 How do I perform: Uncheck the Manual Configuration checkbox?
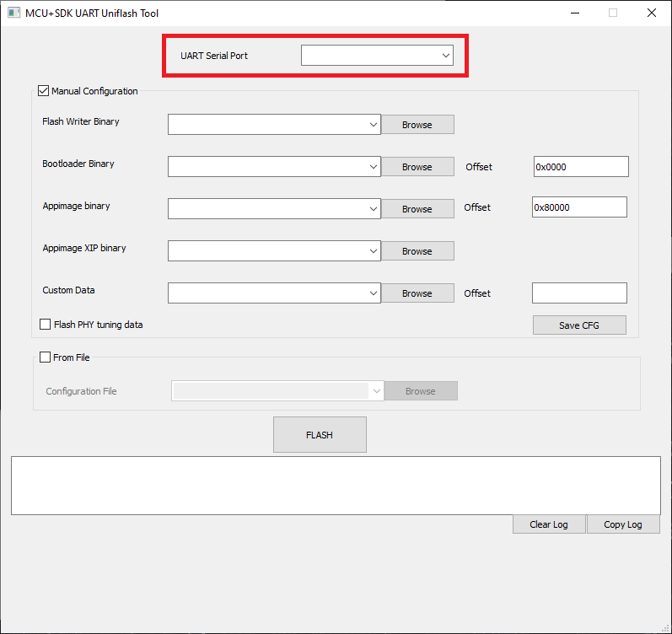coord(44,91)
